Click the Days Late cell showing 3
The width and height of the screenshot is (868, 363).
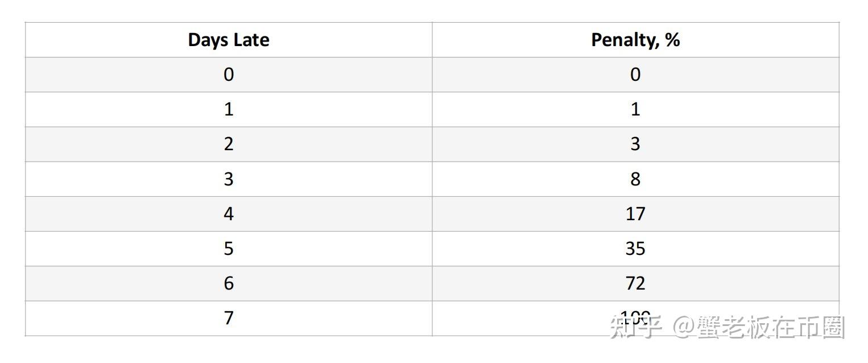point(229,179)
